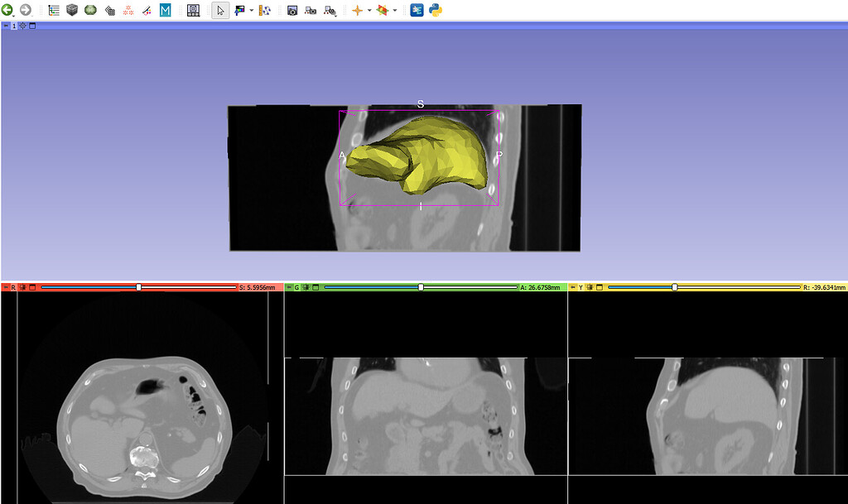Toggle the crosshair tool
Viewport: 848px width, 504px height.
point(357,11)
